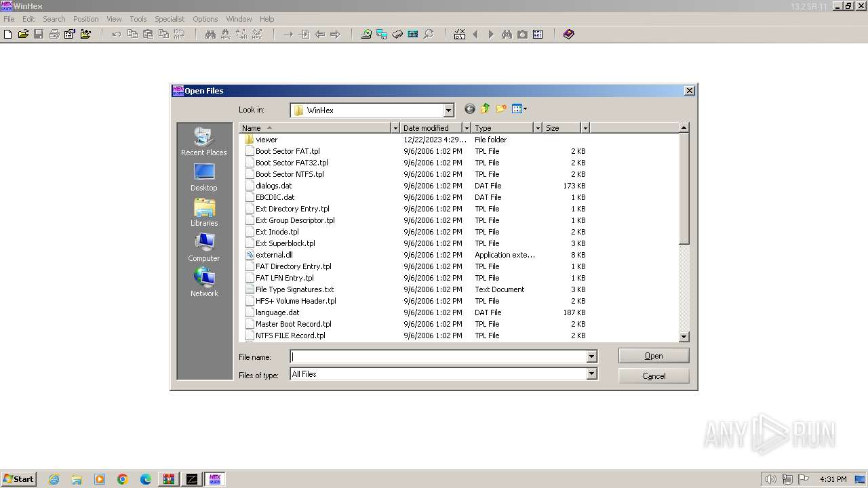Image resolution: width=868 pixels, height=488 pixels.
Task: Open Recent Places in the sidebar
Action: pyautogui.click(x=204, y=142)
